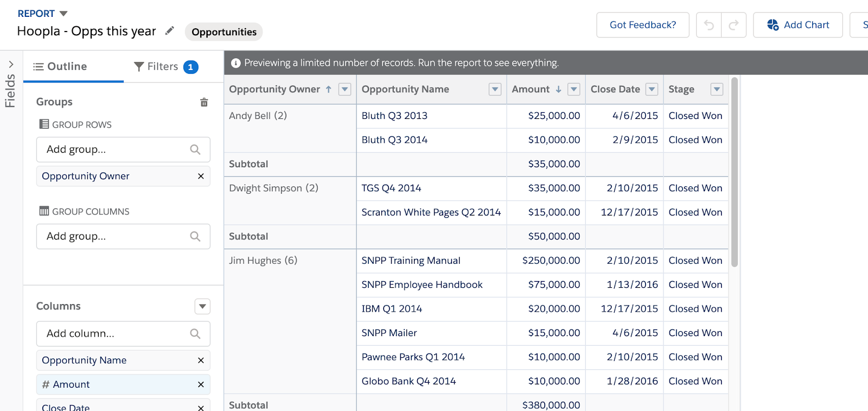Screen dimensions: 868x411
Task: Open Pawnee Parks Q1 2014 opportunity
Action: click(413, 357)
